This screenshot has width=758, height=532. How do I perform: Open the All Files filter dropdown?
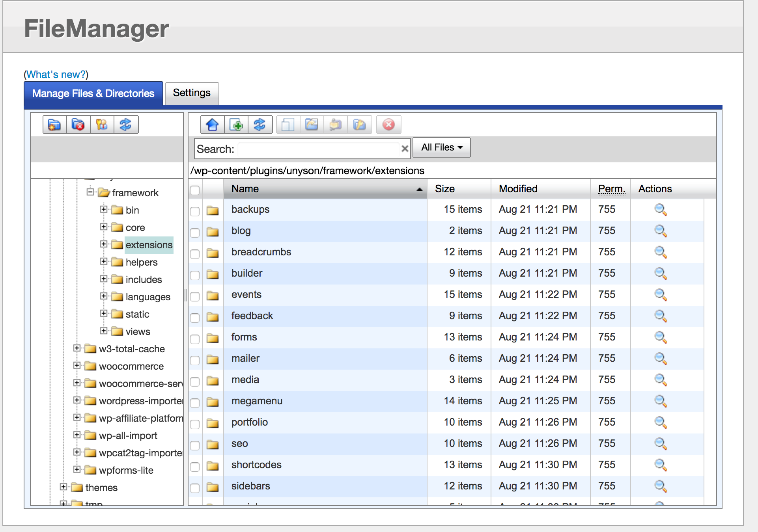pos(441,147)
